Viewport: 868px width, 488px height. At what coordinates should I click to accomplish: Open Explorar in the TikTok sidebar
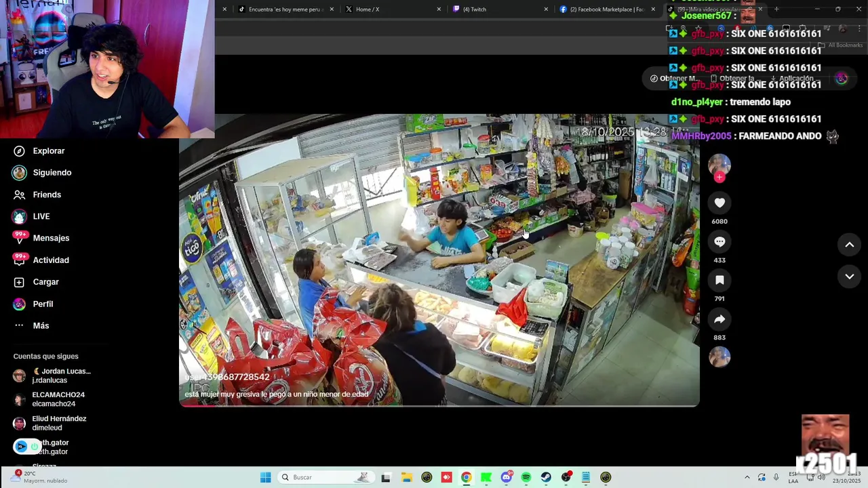tap(39, 151)
